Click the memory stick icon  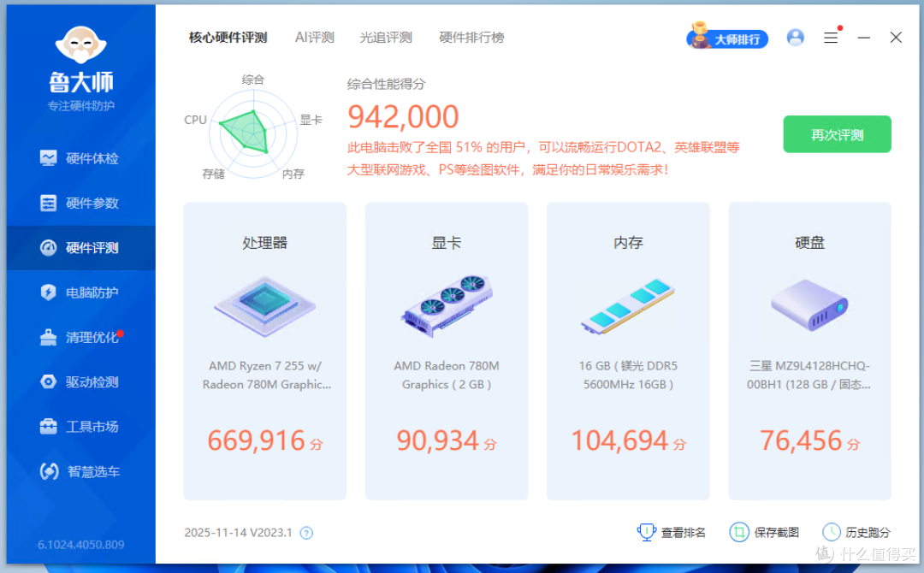[628, 306]
